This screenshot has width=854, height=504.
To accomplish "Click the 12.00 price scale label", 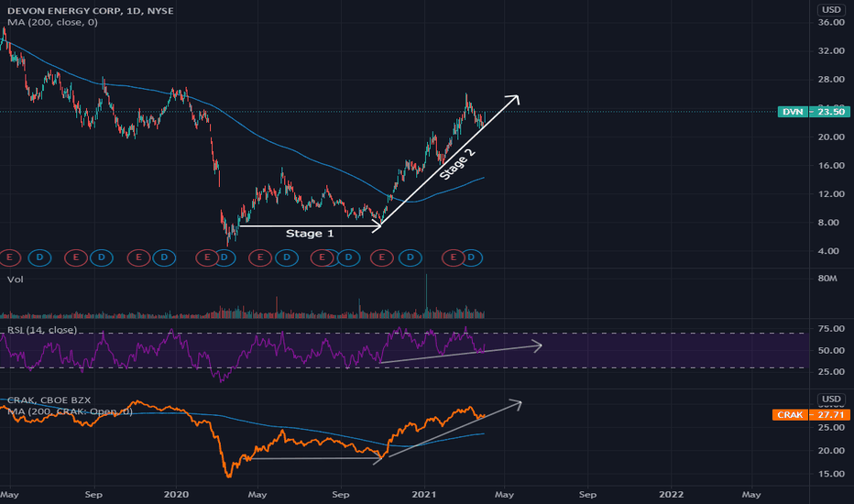I will coord(831,194).
